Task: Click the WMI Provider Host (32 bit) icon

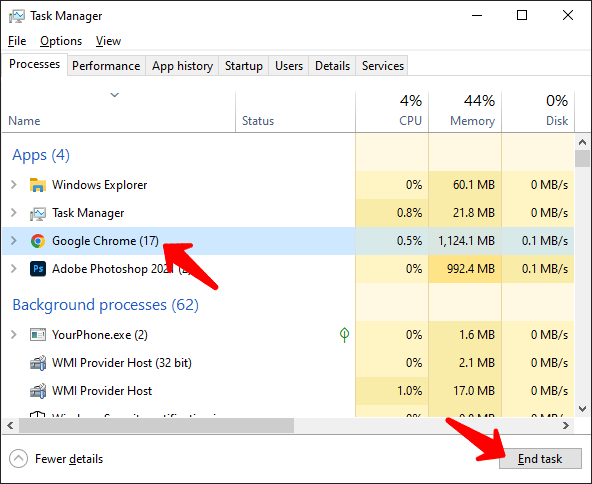Action: [x=38, y=363]
